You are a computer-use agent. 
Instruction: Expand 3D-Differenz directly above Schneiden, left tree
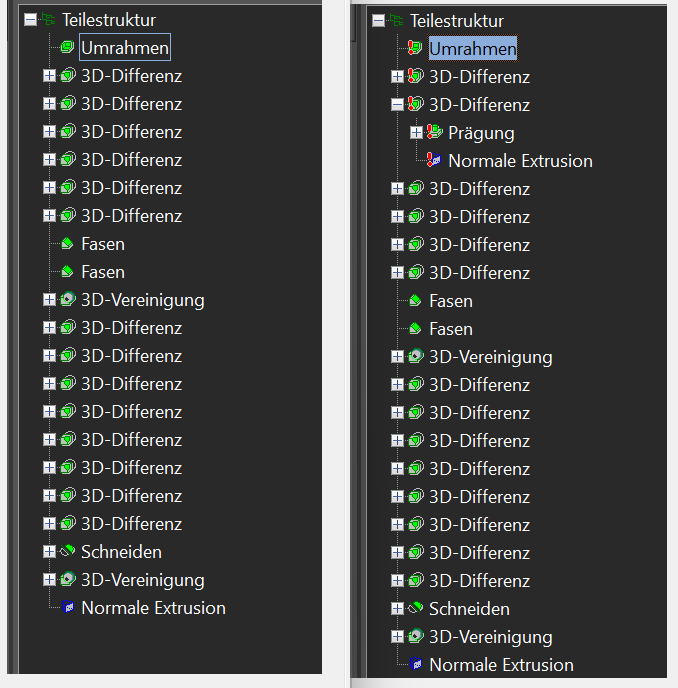coord(50,523)
